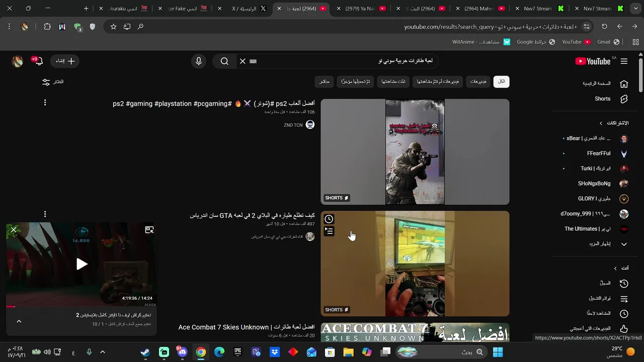Open more options for ps2 gaming video
Screen dimensions: 644x362
[45, 103]
